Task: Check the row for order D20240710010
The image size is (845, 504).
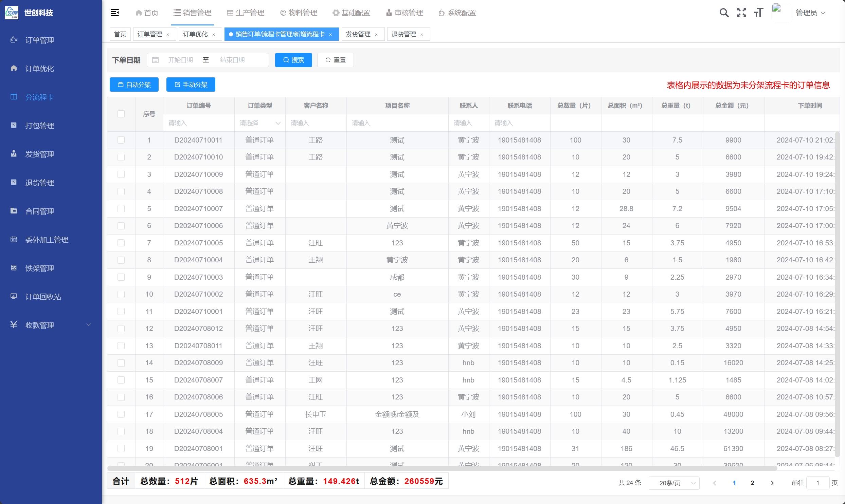Action: click(121, 157)
